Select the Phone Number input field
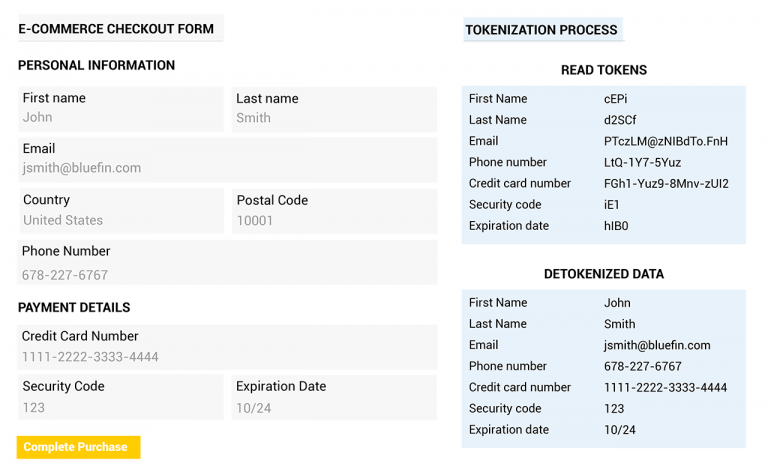 (x=227, y=262)
